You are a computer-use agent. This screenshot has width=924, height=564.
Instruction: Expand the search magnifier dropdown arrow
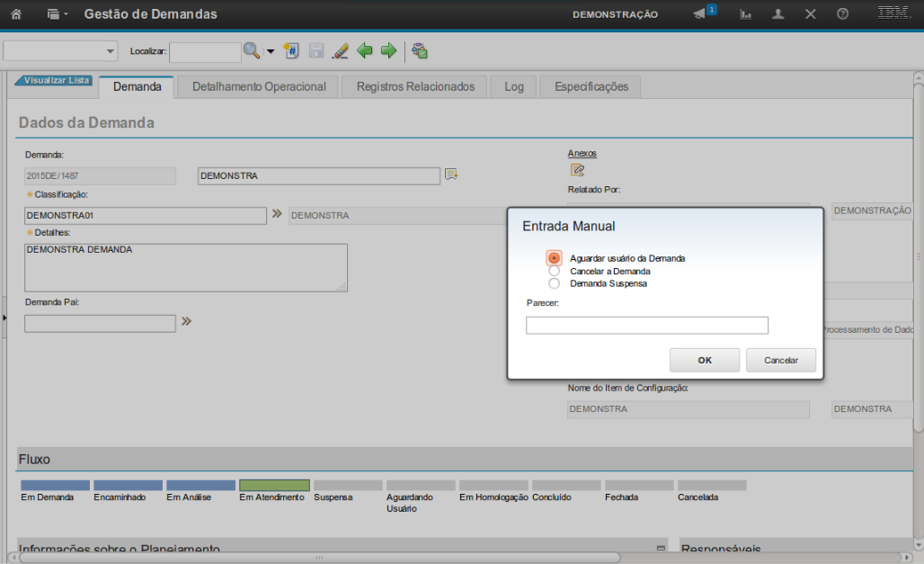271,51
